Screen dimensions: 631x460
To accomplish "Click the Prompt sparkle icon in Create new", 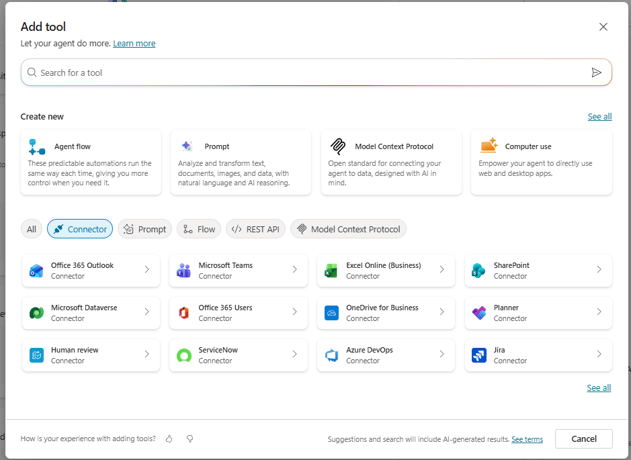I will 187,146.
